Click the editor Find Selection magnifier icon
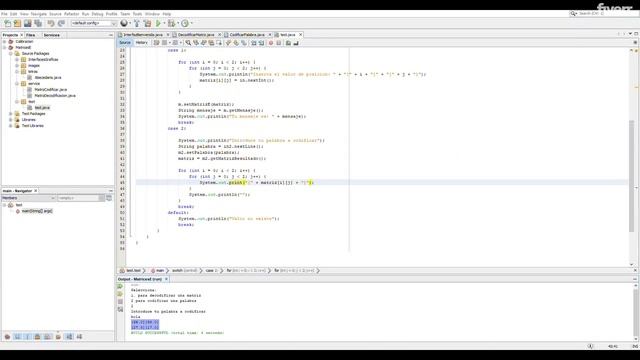 188,43
